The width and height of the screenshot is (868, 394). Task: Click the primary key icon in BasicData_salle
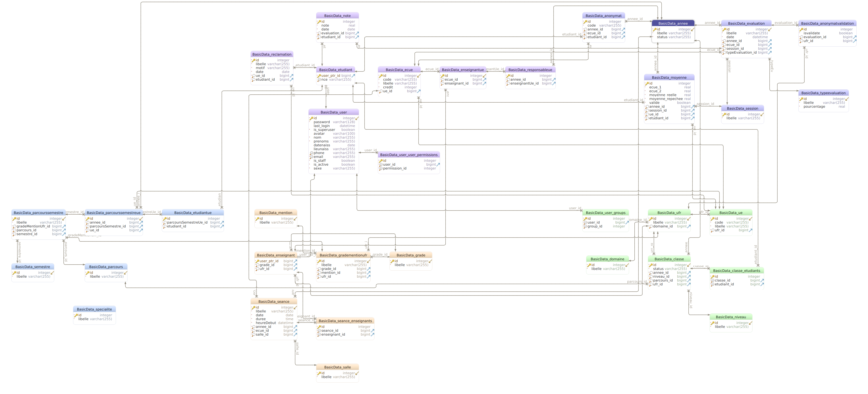click(x=319, y=373)
